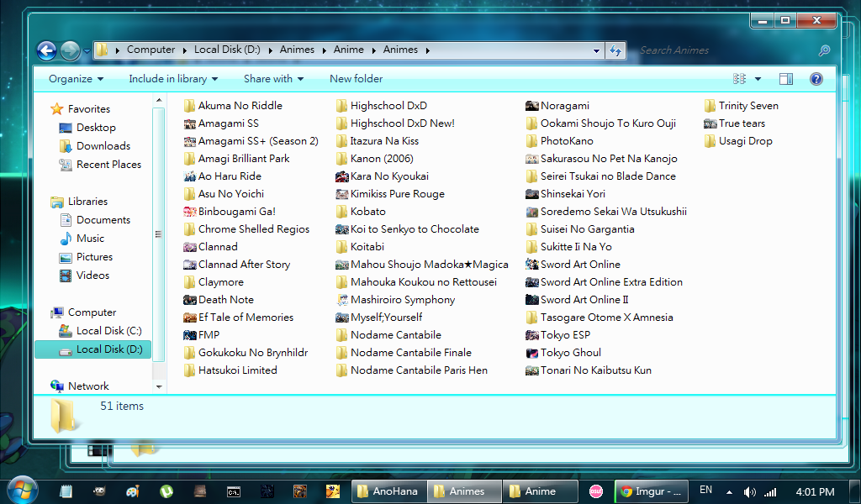Switch to the Imgur Chrome taskbar window

[x=652, y=491]
